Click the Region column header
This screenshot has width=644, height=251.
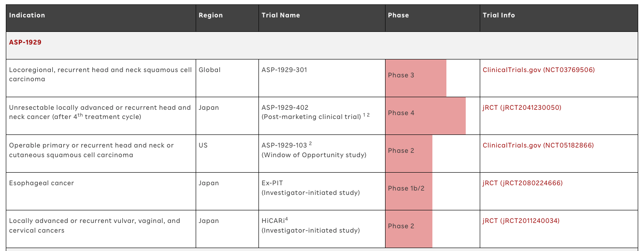pyautogui.click(x=211, y=15)
